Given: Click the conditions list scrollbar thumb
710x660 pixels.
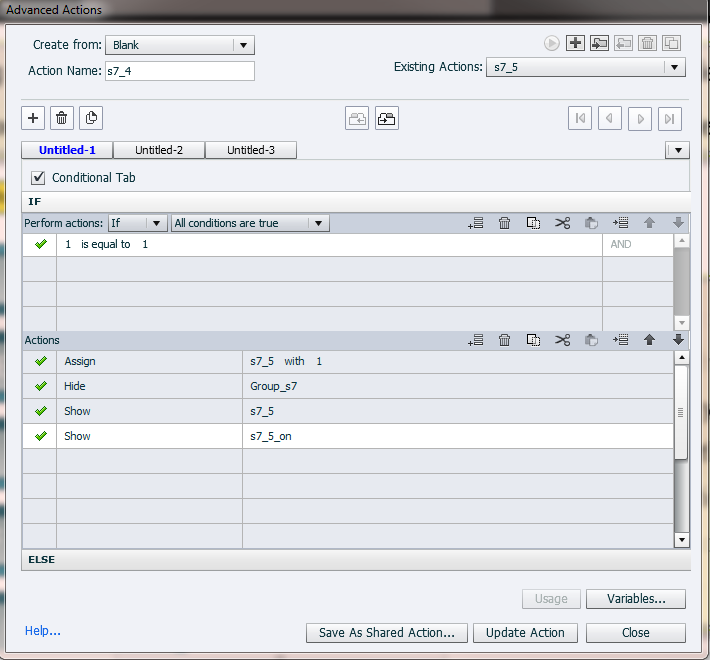Looking at the screenshot, I should [x=681, y=282].
